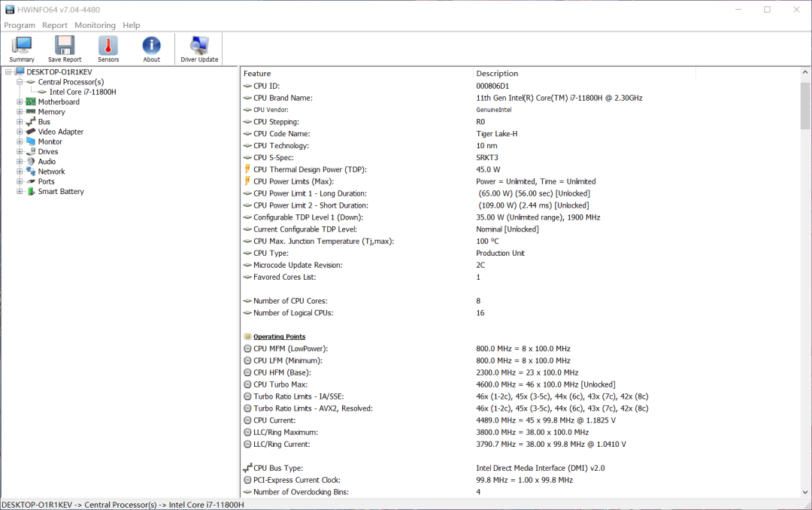
Task: Open the Sensors panel
Action: tap(108, 48)
